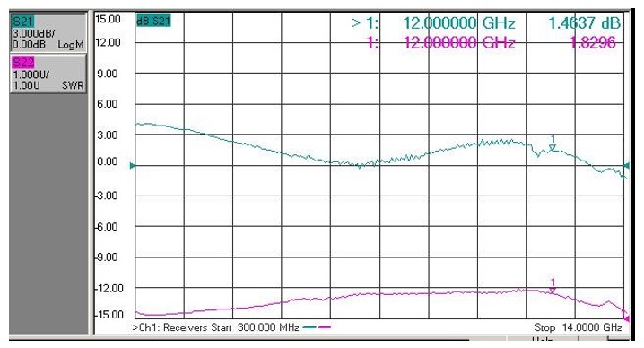Viewport: 644px width, 348px height.
Task: Click the magenta S22 marker 1 triangle
Action: pos(553,291)
